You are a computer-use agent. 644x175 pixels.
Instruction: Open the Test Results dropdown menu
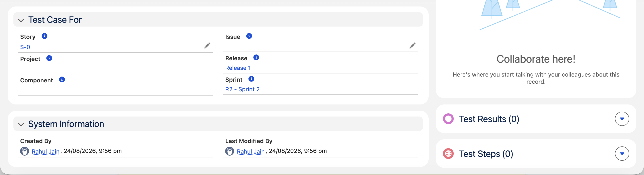tap(622, 119)
